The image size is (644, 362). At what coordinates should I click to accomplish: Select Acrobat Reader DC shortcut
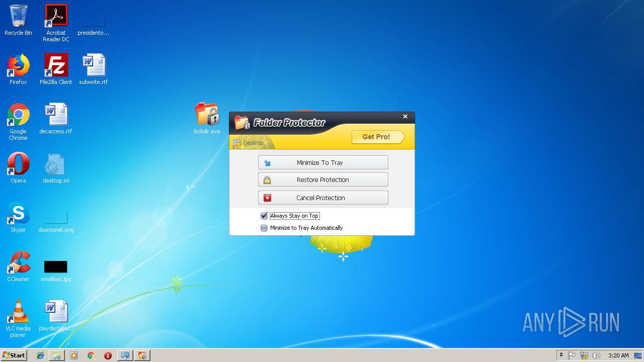click(x=56, y=23)
